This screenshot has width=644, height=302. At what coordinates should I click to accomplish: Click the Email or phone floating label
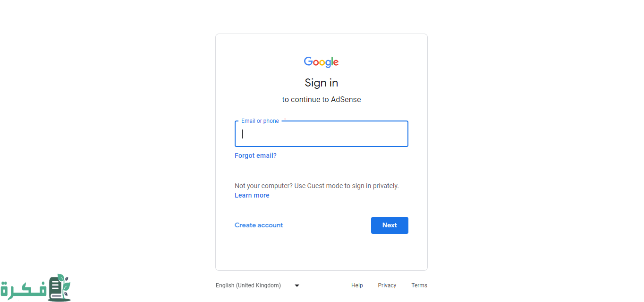click(260, 121)
